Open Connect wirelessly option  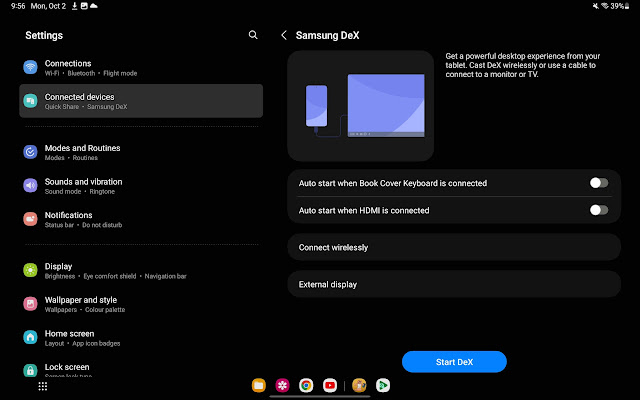click(454, 247)
